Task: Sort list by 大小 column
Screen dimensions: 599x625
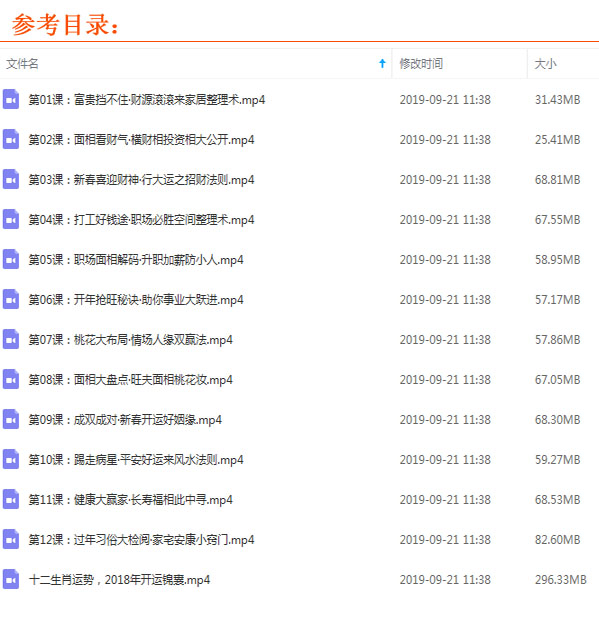Action: tap(545, 63)
